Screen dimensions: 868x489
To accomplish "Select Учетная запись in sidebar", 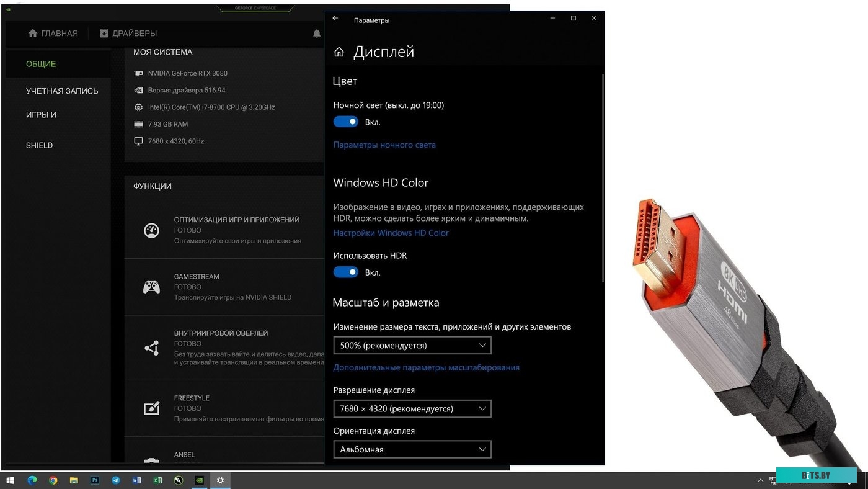I will tap(62, 91).
